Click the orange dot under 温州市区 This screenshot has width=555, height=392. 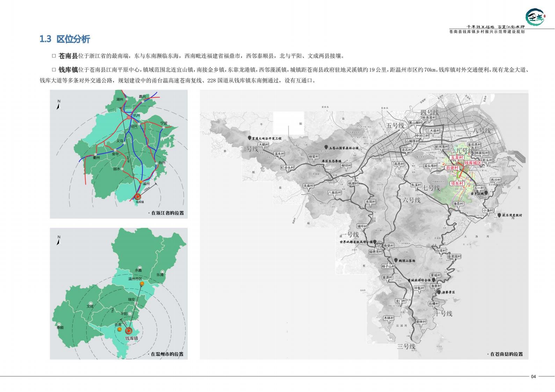pyautogui.click(x=142, y=284)
